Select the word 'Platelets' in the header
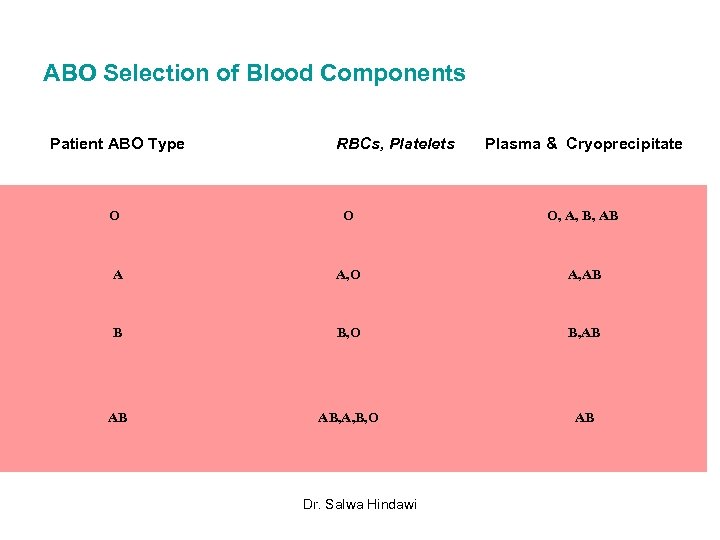The height and width of the screenshot is (540, 720). pyautogui.click(x=424, y=144)
